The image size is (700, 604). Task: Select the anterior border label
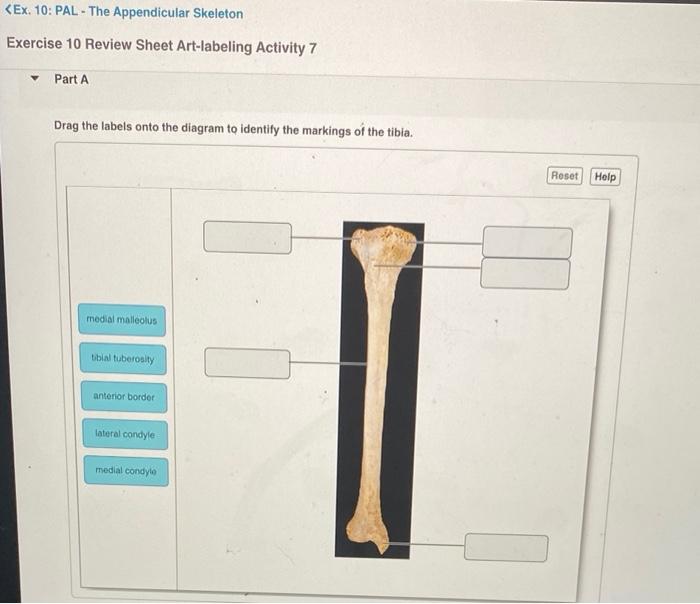click(124, 396)
